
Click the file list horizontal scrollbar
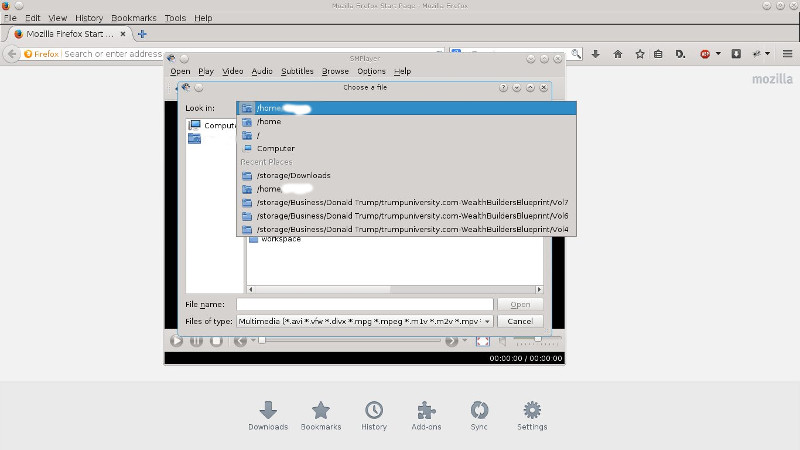tap(394, 289)
